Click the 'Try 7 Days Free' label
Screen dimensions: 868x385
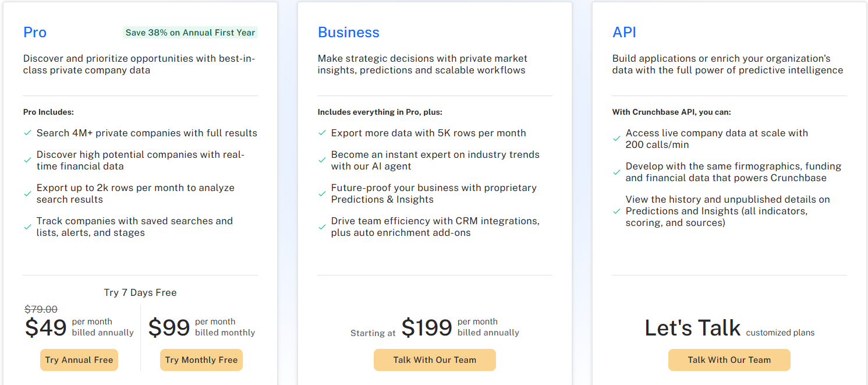pyautogui.click(x=140, y=292)
